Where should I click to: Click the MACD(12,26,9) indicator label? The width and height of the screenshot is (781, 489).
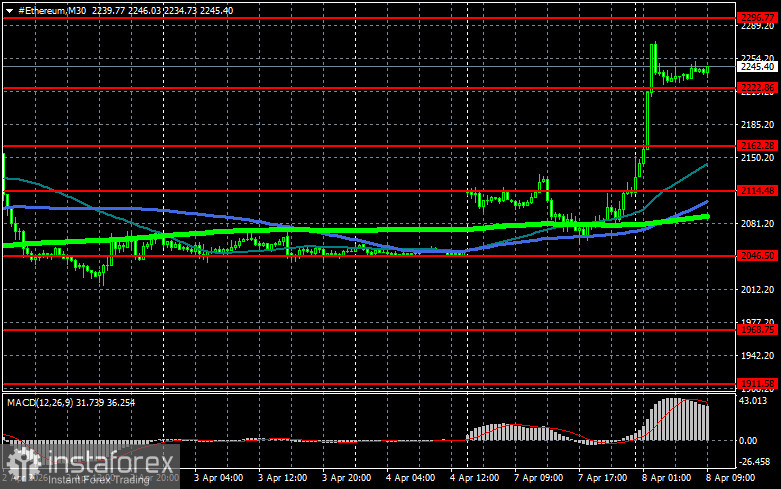(x=40, y=402)
